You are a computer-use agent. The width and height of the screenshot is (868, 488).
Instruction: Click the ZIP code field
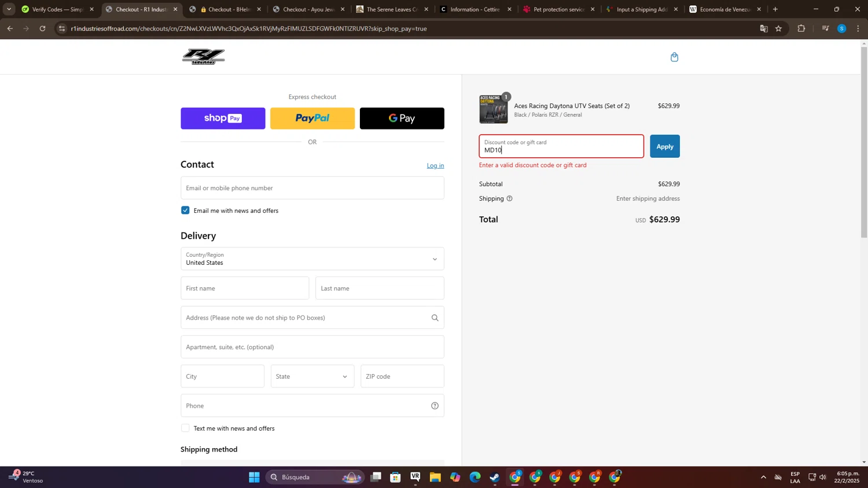(x=402, y=376)
